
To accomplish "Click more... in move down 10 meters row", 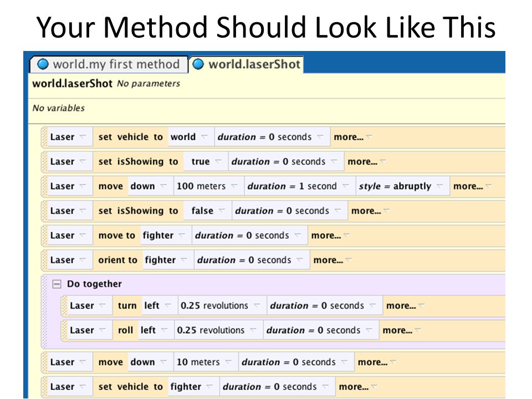I will (377, 362).
